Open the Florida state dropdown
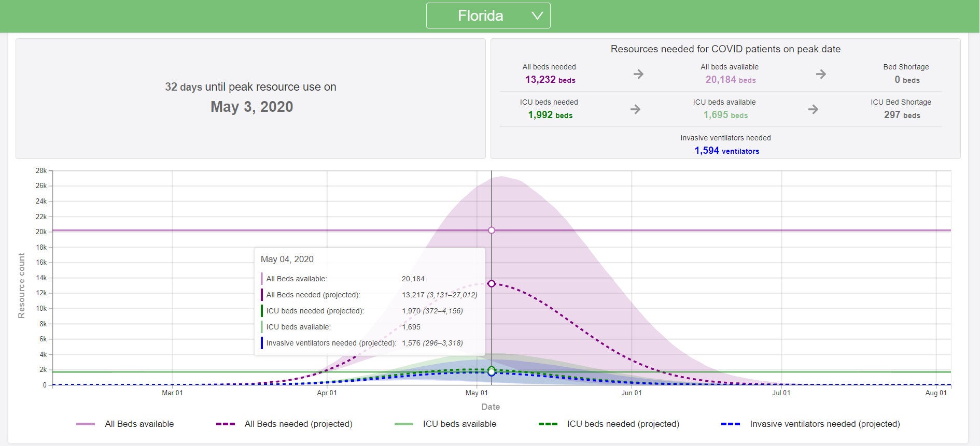Image resolution: width=980 pixels, height=446 pixels. (x=488, y=16)
